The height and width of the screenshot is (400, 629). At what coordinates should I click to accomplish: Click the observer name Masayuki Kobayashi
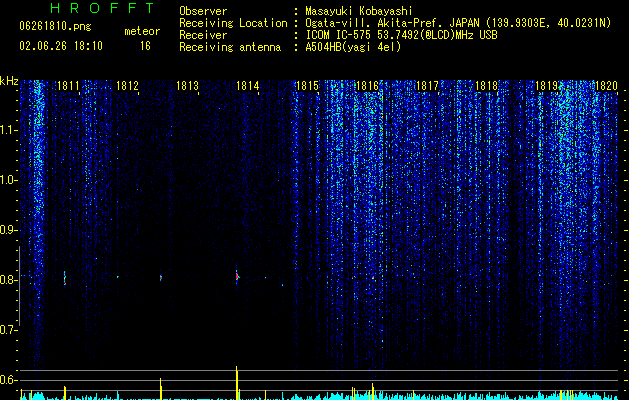point(359,11)
